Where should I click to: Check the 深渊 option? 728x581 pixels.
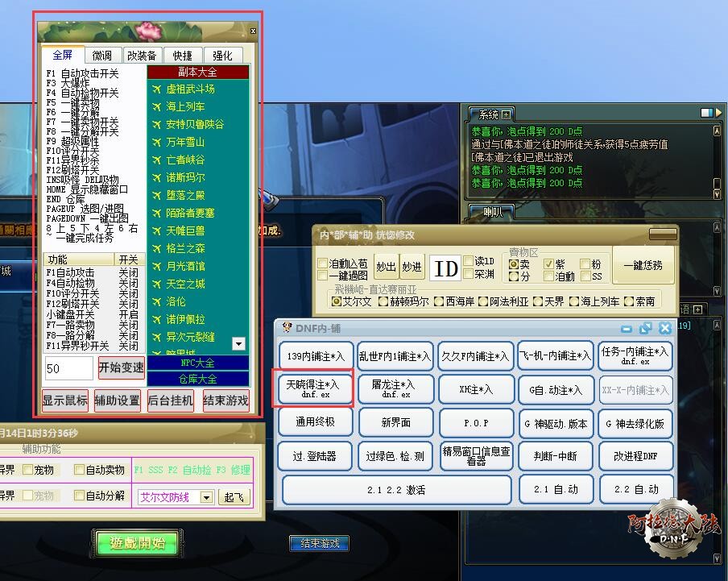(x=468, y=273)
